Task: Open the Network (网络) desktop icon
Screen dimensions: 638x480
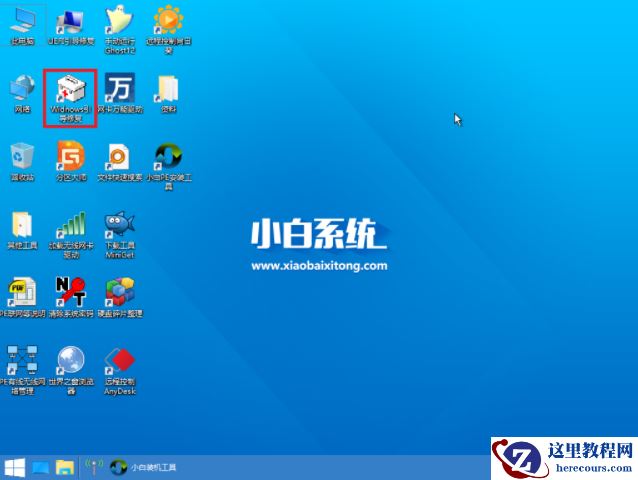Action: [x=22, y=94]
